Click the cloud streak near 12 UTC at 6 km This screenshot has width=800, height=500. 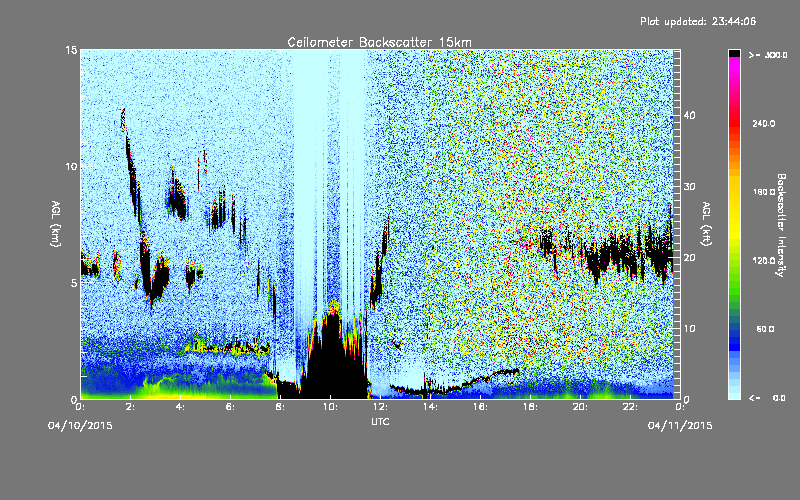[x=379, y=265]
